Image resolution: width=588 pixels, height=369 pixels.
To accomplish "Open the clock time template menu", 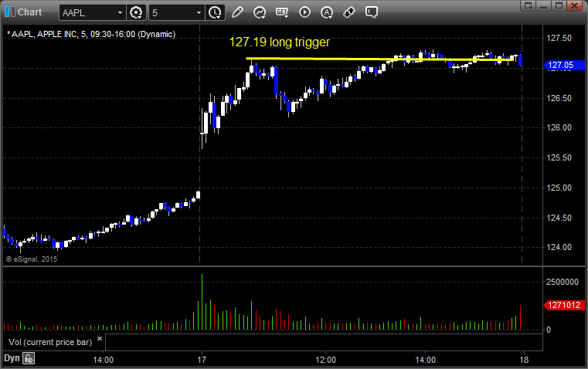I will pyautogui.click(x=216, y=12).
